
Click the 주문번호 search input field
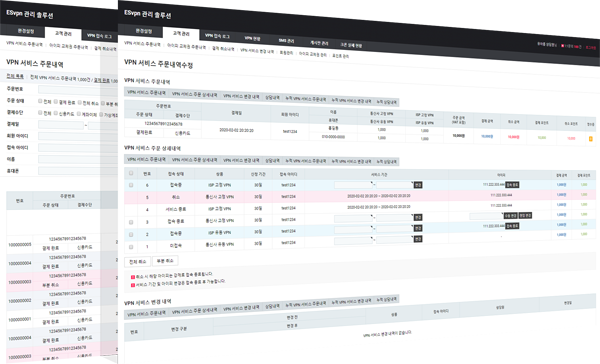point(78,90)
